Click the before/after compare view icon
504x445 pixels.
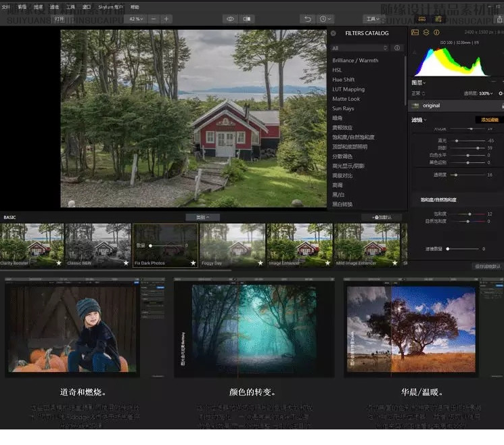point(247,19)
